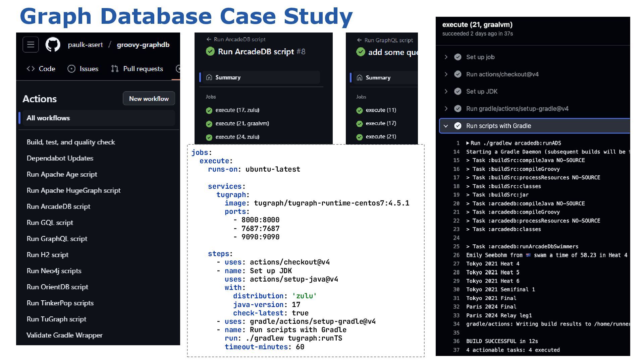Select All workflows in sidebar
Viewport: 644px width, 362px height.
point(48,118)
